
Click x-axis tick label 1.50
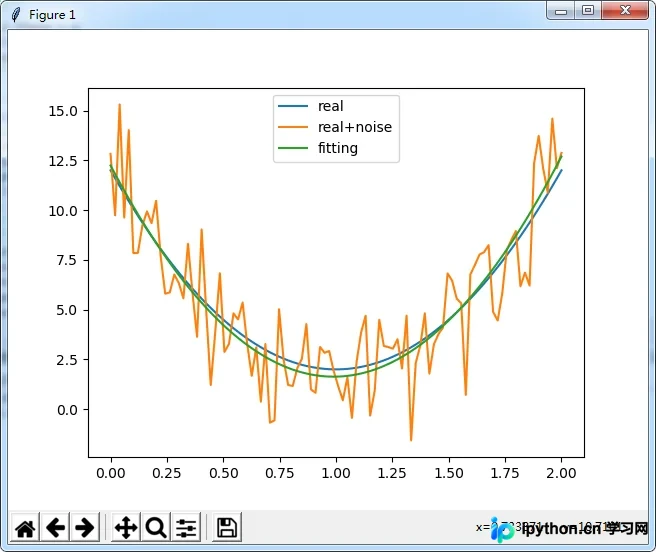click(449, 473)
